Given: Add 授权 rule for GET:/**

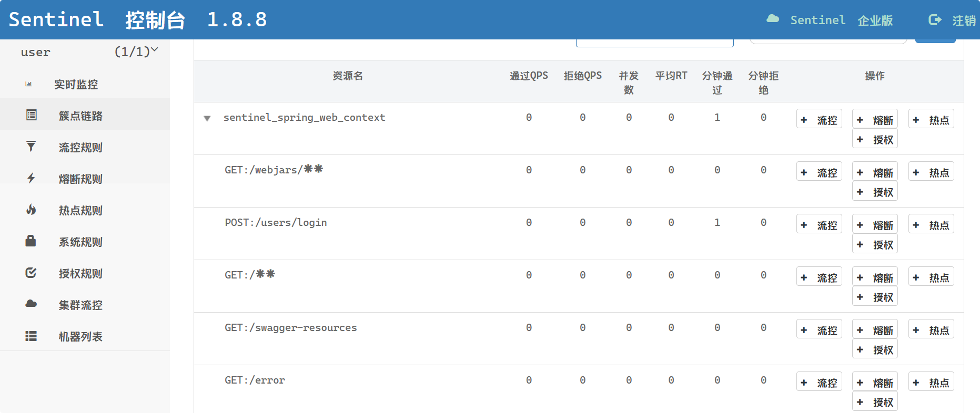Looking at the screenshot, I should pyautogui.click(x=875, y=297).
